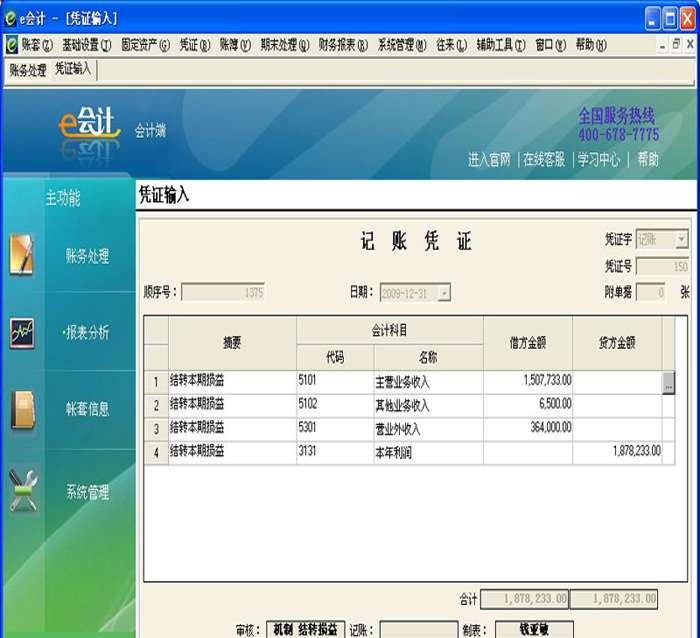
Task: Click the 系统管理 tools icon in sidebar
Action: 23,490
